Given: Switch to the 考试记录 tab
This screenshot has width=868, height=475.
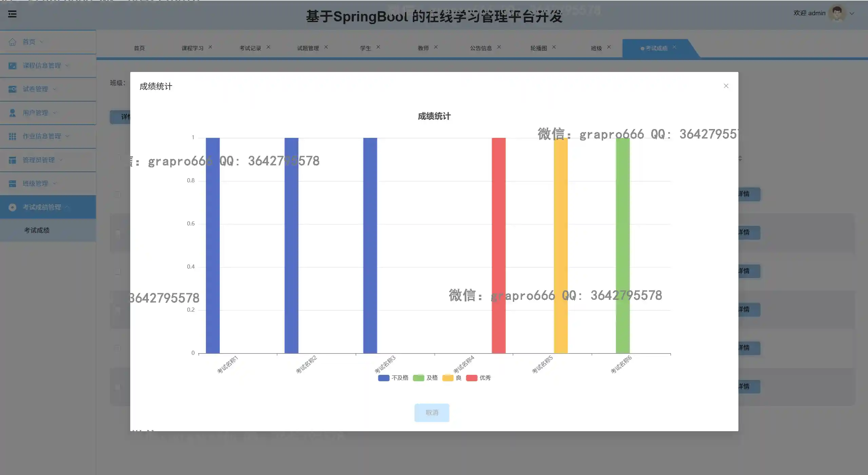Looking at the screenshot, I should click(x=250, y=48).
